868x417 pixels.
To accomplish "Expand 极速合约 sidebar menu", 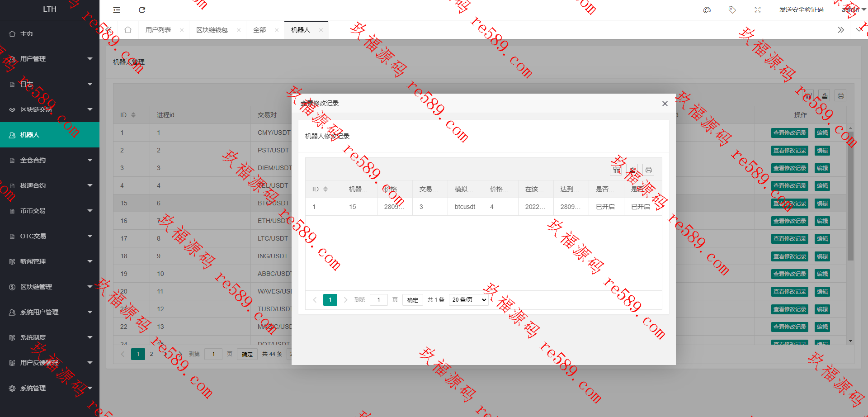I will coord(50,185).
